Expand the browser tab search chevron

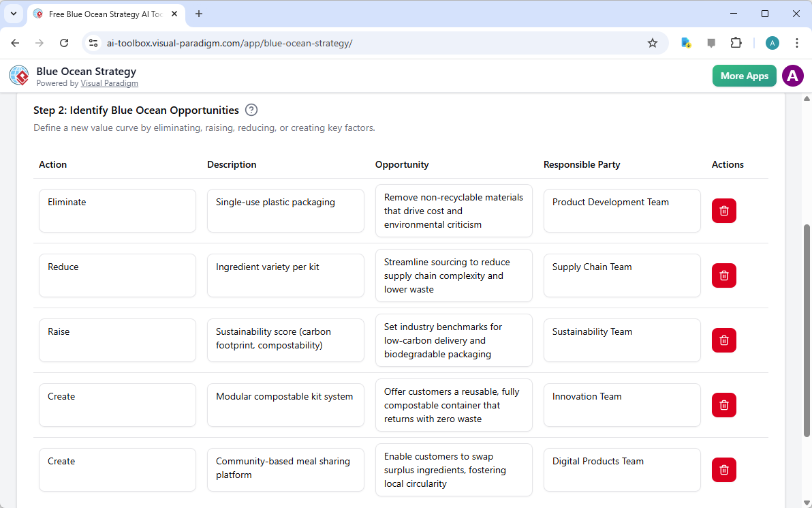[13, 14]
